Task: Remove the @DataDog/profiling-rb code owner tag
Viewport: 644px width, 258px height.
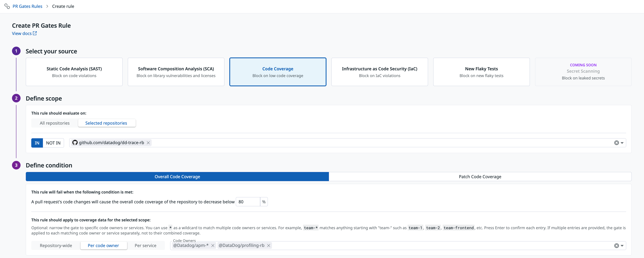Action: 269,245
